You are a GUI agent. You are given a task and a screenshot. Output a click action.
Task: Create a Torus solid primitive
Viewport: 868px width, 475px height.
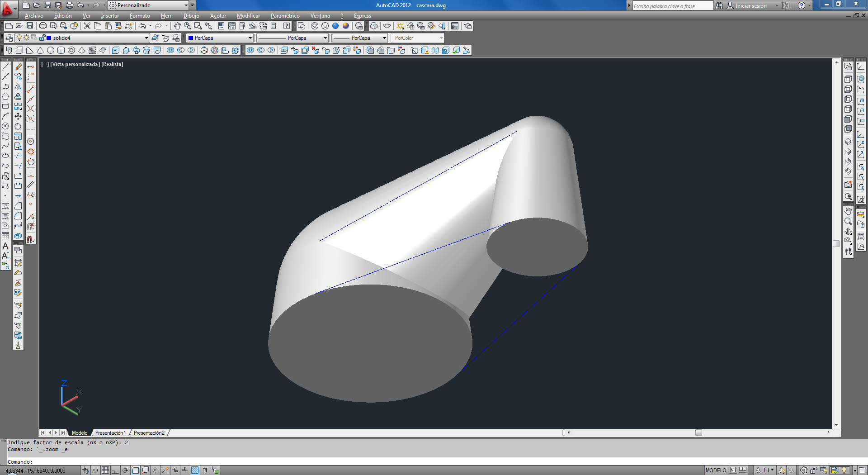pyautogui.click(x=71, y=50)
